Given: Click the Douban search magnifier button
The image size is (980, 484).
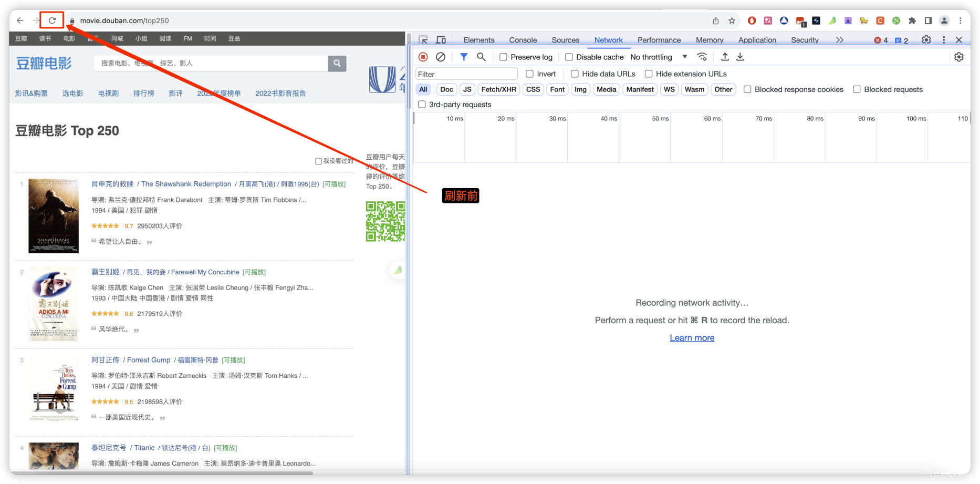Looking at the screenshot, I should 337,63.
